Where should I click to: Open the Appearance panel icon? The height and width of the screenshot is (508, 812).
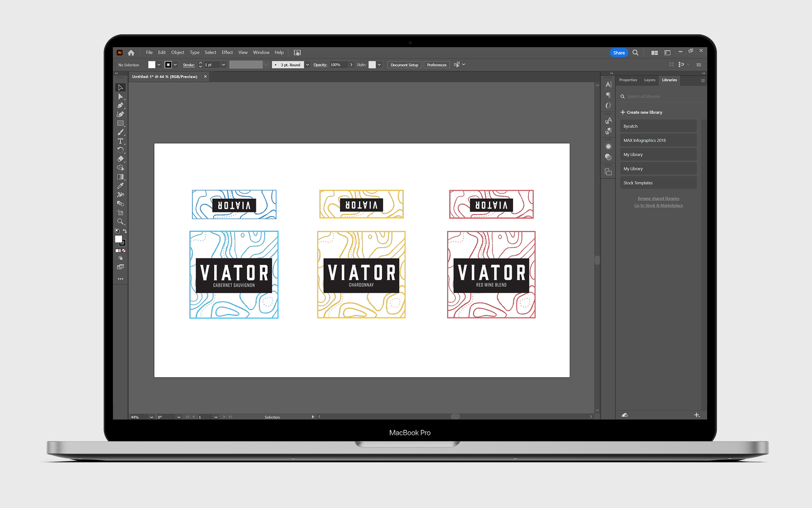(x=608, y=146)
